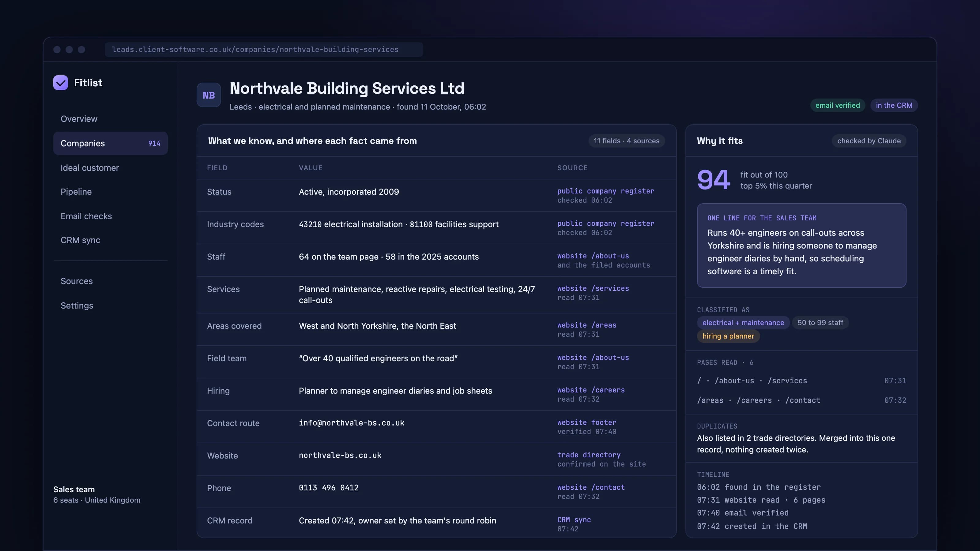Open website /about-us source in Field team row
This screenshot has height=551, width=980.
pos(593,358)
